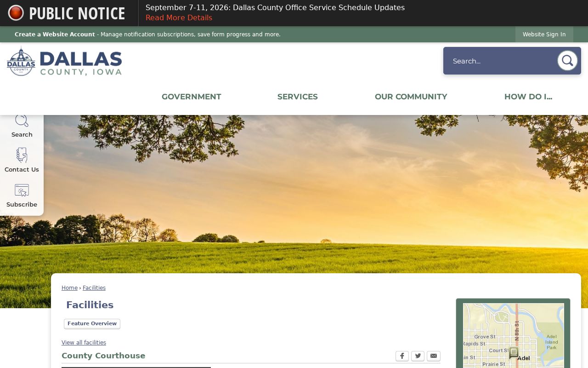Viewport: 588px width, 368px height.
Task: Click the Feature Overview button
Action: (92, 324)
